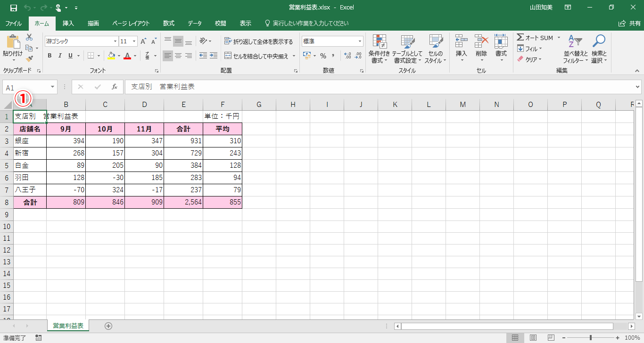Image resolution: width=644 pixels, height=343 pixels.
Task: Open 条件付き書式 conditional formatting
Action: click(x=380, y=49)
